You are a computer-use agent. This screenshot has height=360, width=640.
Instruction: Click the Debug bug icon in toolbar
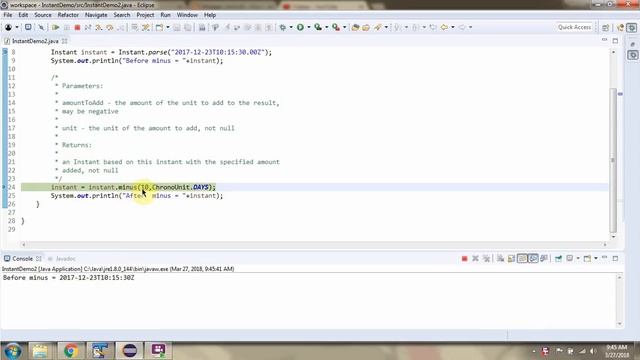coord(282,27)
